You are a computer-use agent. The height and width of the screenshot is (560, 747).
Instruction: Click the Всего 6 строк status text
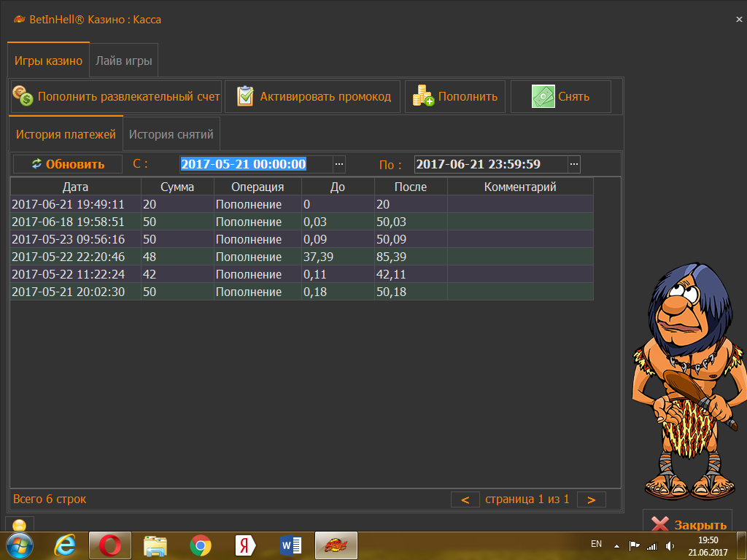pyautogui.click(x=50, y=499)
